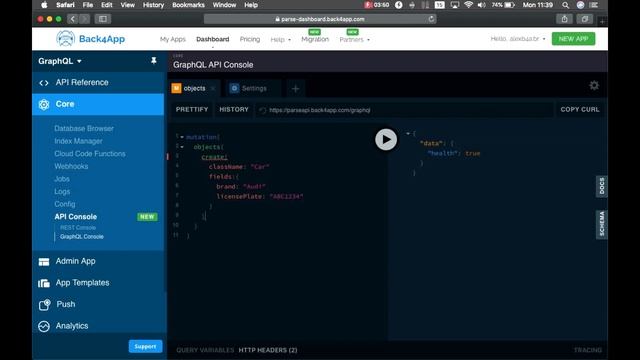Click the NEW APP button

coord(573,39)
